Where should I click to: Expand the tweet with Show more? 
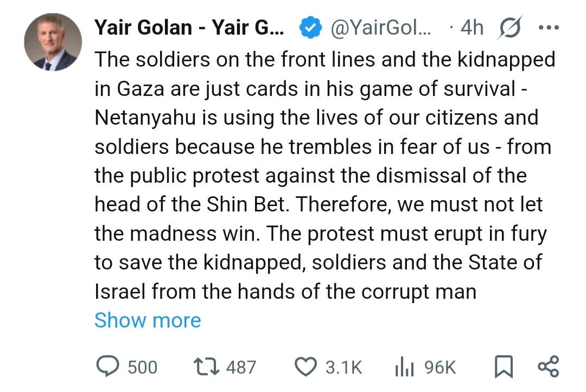148,320
